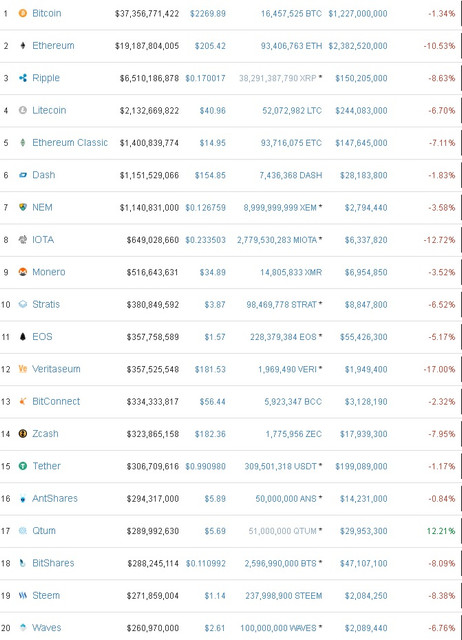The height and width of the screenshot is (640, 462).
Task: Click the Zcash logo icon
Action: (x=23, y=433)
